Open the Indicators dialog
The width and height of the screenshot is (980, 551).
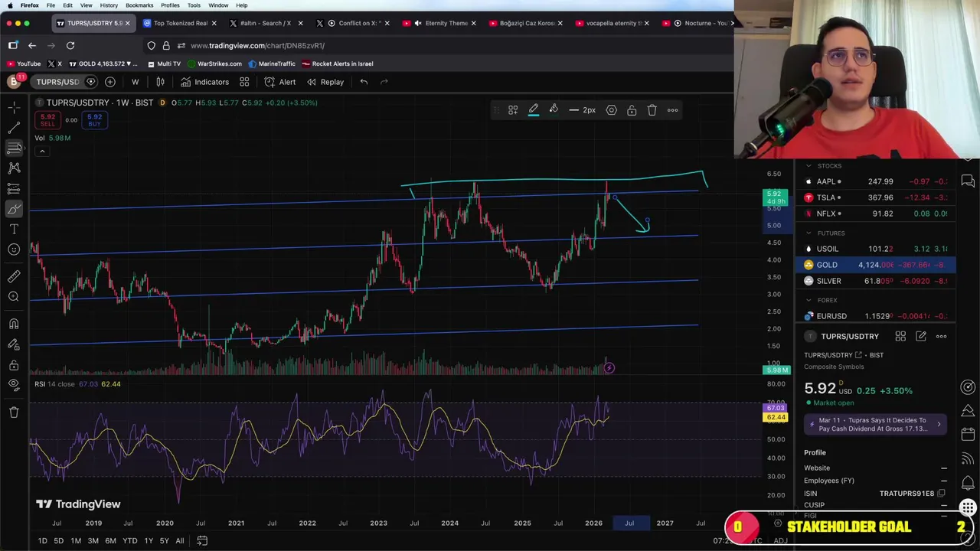(204, 82)
